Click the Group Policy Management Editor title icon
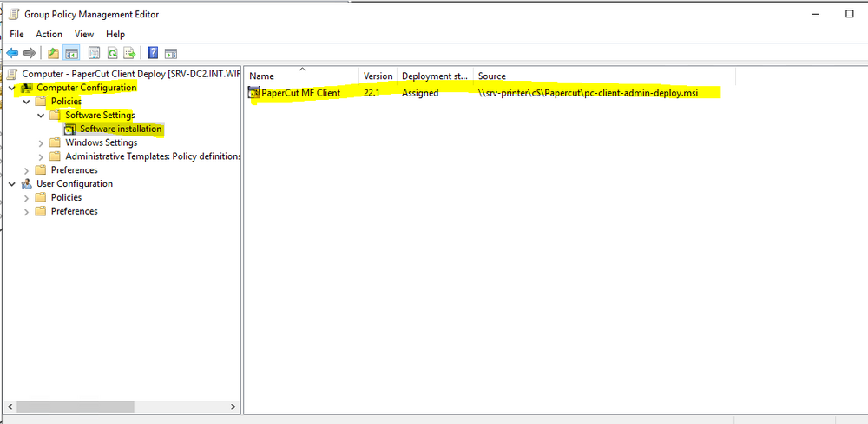 point(13,14)
